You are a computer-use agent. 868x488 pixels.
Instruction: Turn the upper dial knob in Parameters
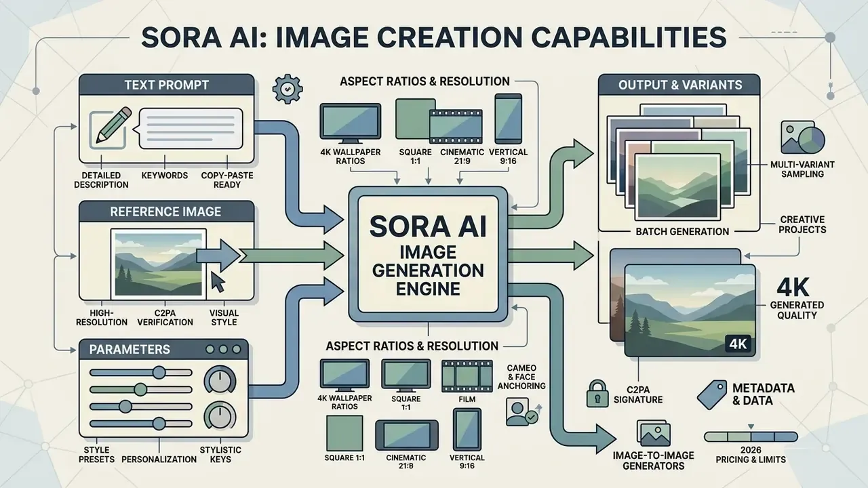coord(219,380)
